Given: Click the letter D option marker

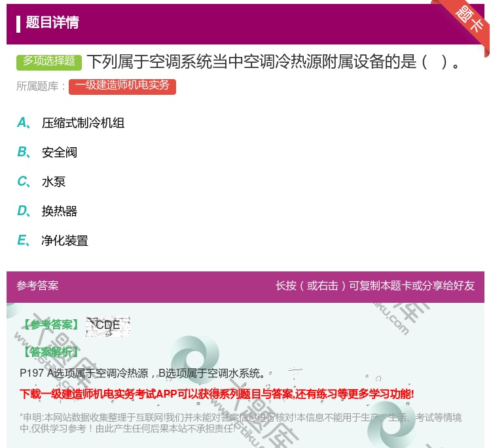Looking at the screenshot, I should 24,211.
